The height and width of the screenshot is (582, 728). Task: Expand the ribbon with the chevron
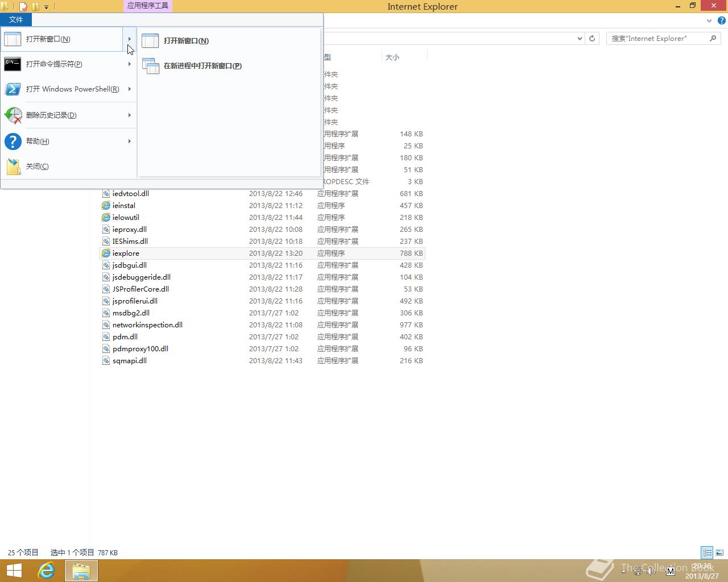coord(709,21)
